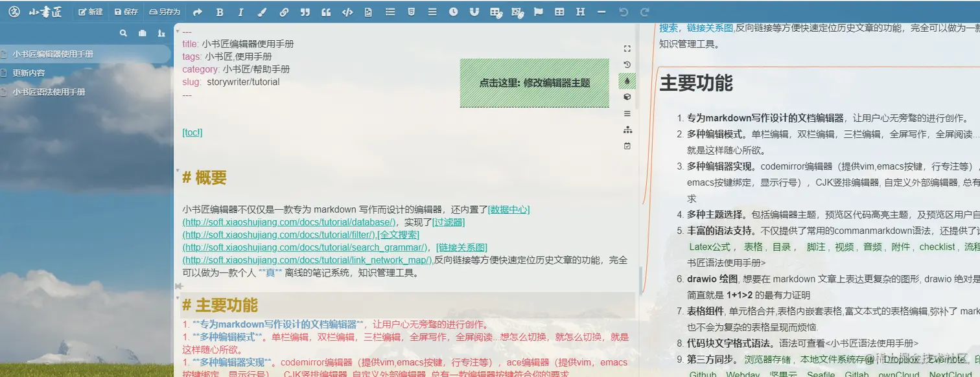Click the briefcase icon in sidebar header

pos(142,33)
